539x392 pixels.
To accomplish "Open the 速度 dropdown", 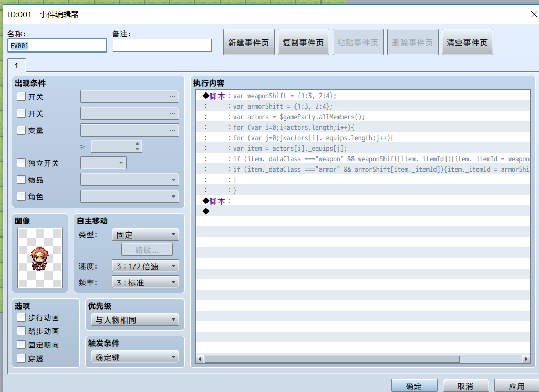I will point(146,266).
